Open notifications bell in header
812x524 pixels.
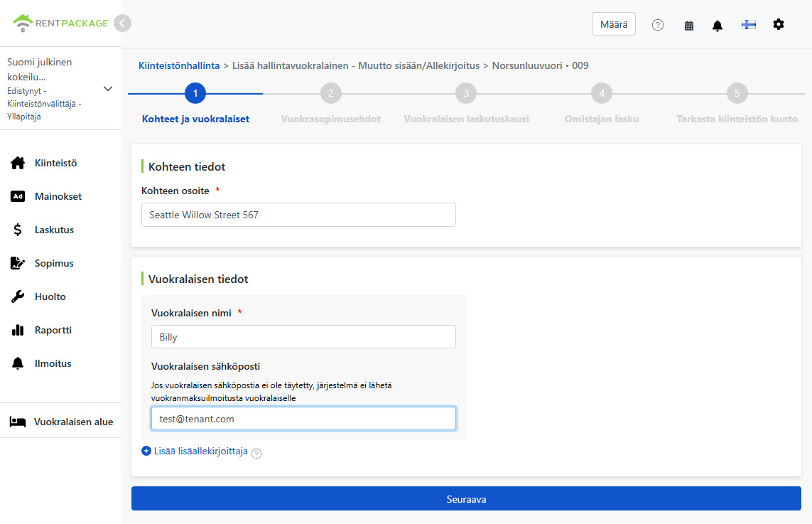pyautogui.click(x=718, y=26)
